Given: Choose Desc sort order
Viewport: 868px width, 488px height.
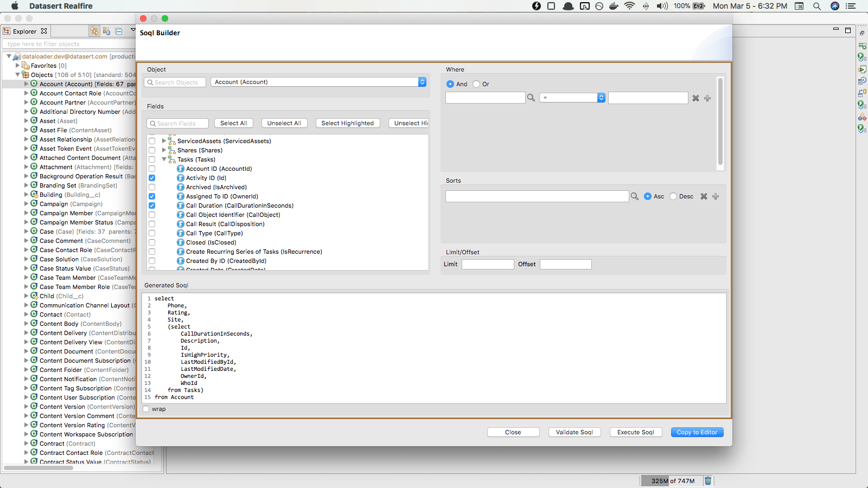Looking at the screenshot, I should pyautogui.click(x=673, y=196).
